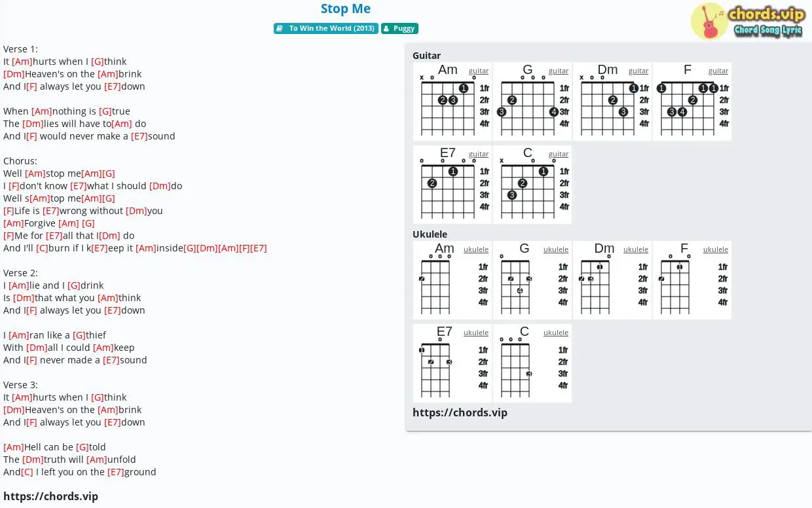
Task: Click ukulele link above the G chord
Action: pyautogui.click(x=556, y=249)
